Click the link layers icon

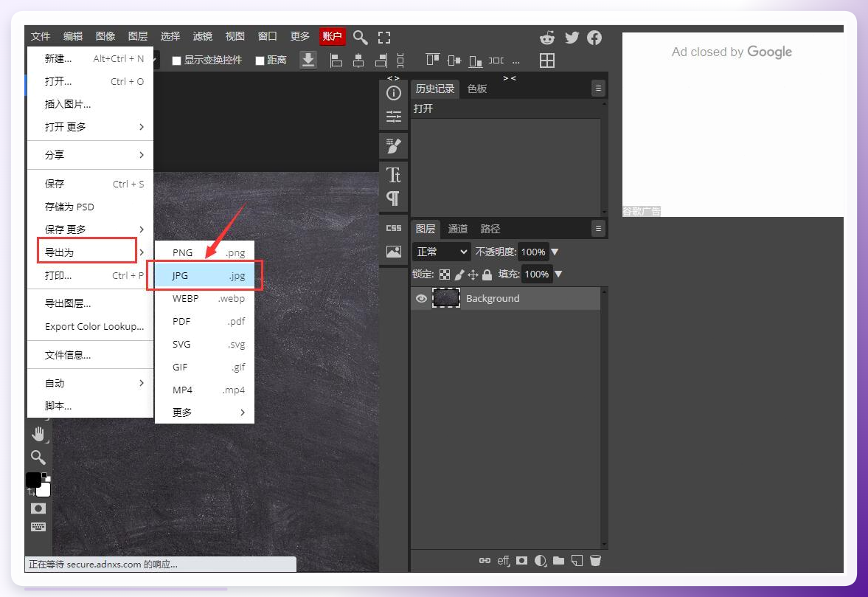485,560
